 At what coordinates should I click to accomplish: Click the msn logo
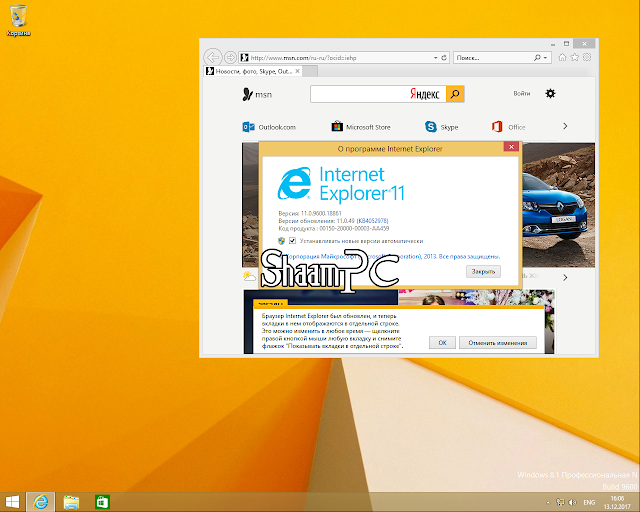point(257,94)
